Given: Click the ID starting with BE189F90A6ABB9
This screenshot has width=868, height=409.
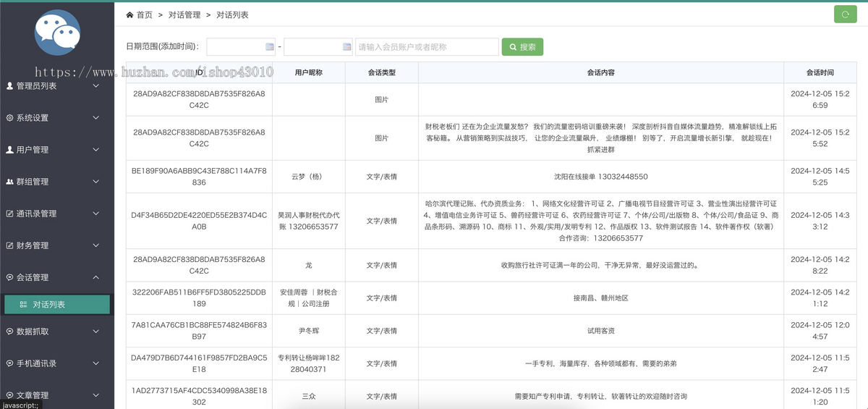Looking at the screenshot, I should pyautogui.click(x=199, y=177).
